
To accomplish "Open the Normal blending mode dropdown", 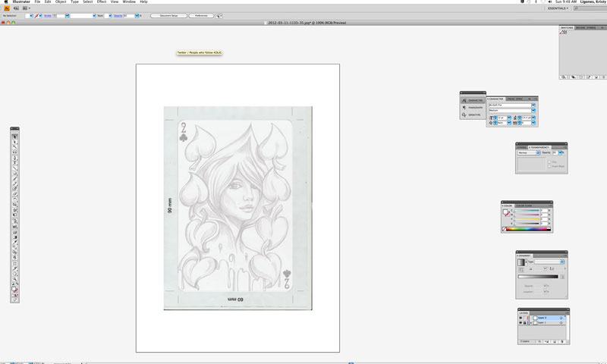I will [x=529, y=152].
